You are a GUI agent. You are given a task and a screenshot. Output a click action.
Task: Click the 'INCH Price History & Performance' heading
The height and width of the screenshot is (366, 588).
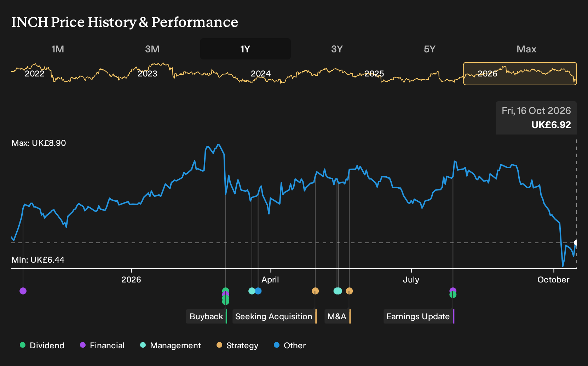125,22
